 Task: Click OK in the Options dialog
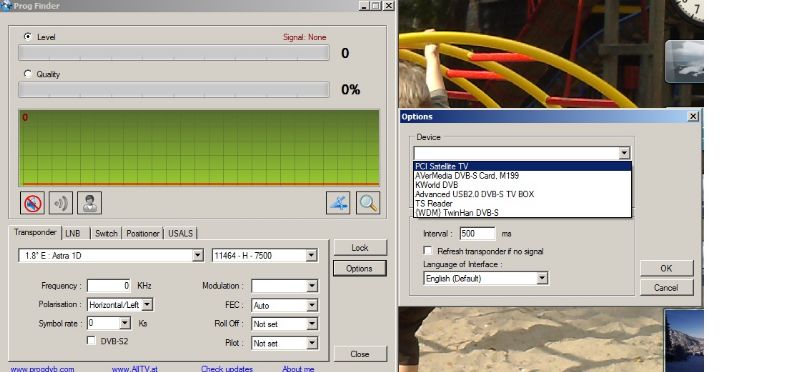667,268
